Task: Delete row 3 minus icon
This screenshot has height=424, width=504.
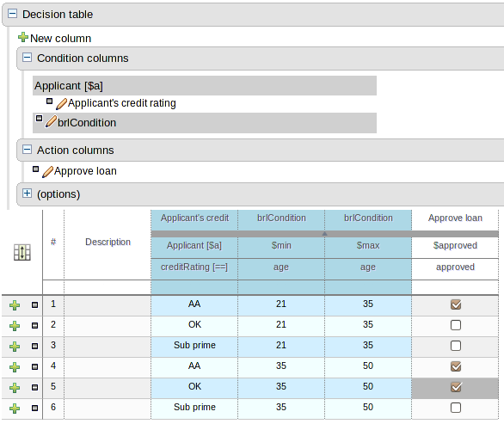Action: click(x=34, y=346)
